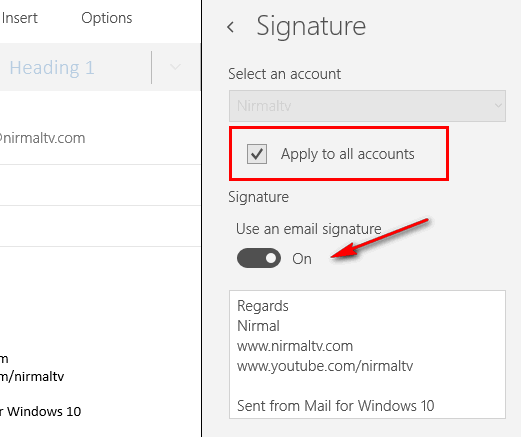Viewport: 521px width, 437px height.
Task: Click the www.youtube.com/nirmaltv signature line
Action: [x=325, y=366]
